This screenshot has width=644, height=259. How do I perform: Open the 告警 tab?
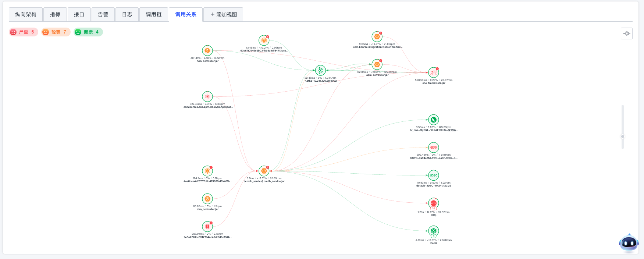tap(103, 14)
